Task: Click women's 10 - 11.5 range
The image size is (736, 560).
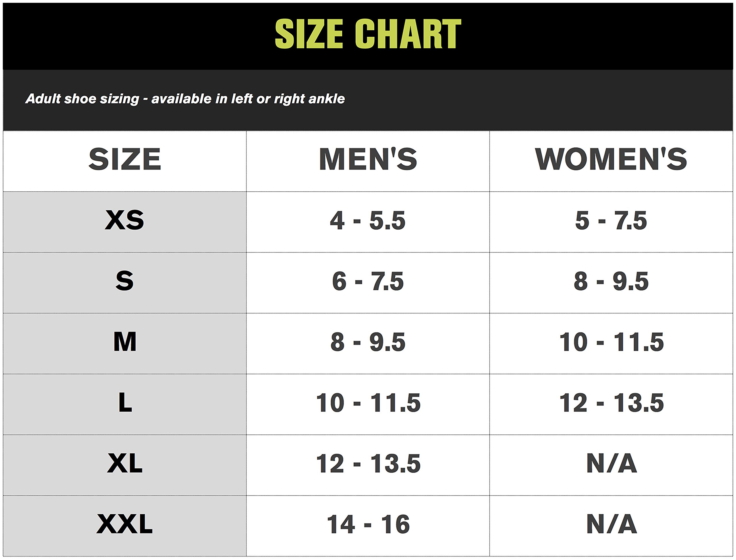Action: point(611,342)
